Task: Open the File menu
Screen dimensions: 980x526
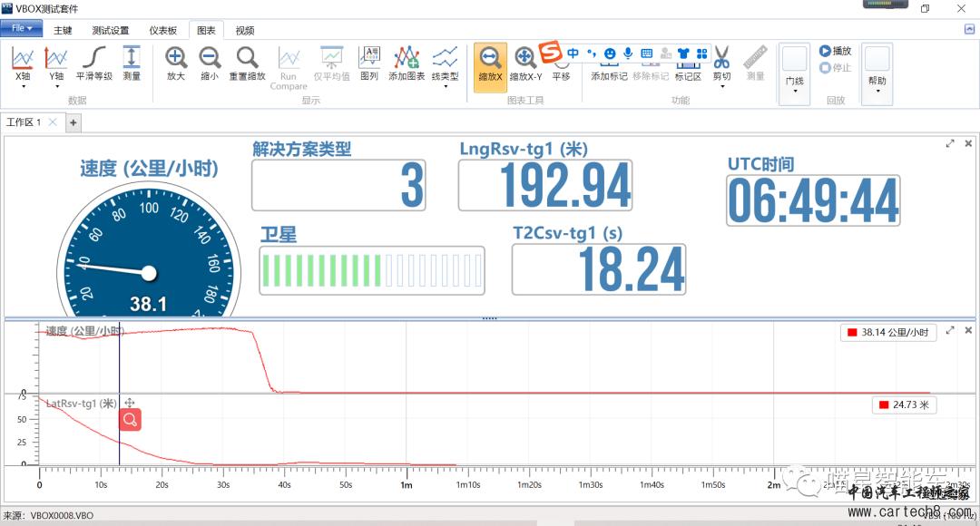Action: point(22,28)
